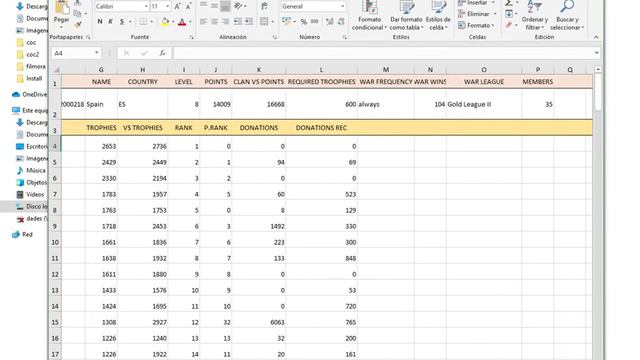Click the Increase Decimal places icon
Viewport: 640px width, 360px height.
pyautogui.click(x=329, y=22)
